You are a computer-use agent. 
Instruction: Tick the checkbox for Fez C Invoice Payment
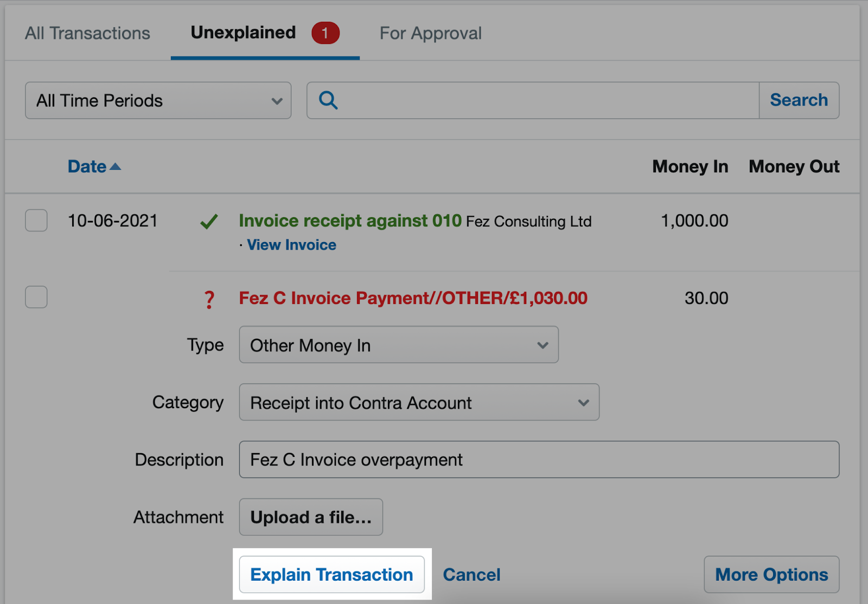tap(36, 297)
